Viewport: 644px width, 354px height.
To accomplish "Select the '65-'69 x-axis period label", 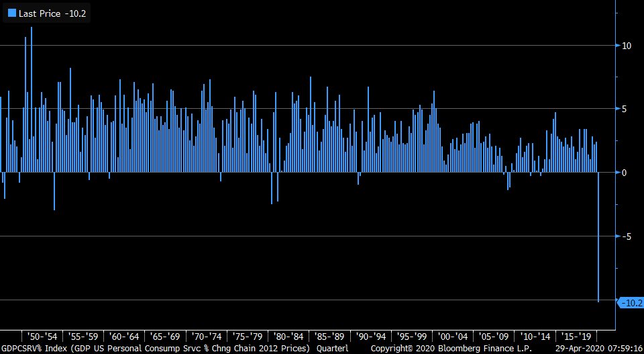I will click(165, 337).
